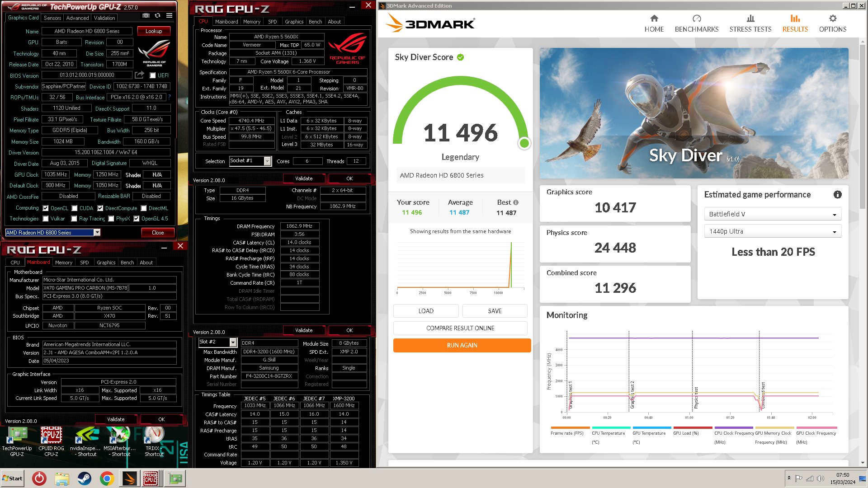Take a GPU-Z screenshot with camera icon
868x488 pixels.
click(146, 16)
